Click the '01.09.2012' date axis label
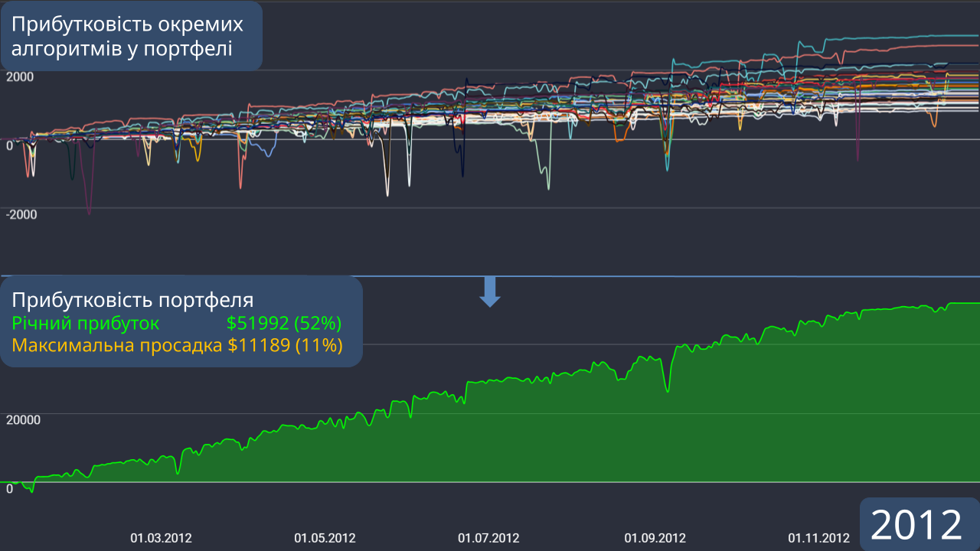This screenshot has width=980, height=551. tap(655, 538)
